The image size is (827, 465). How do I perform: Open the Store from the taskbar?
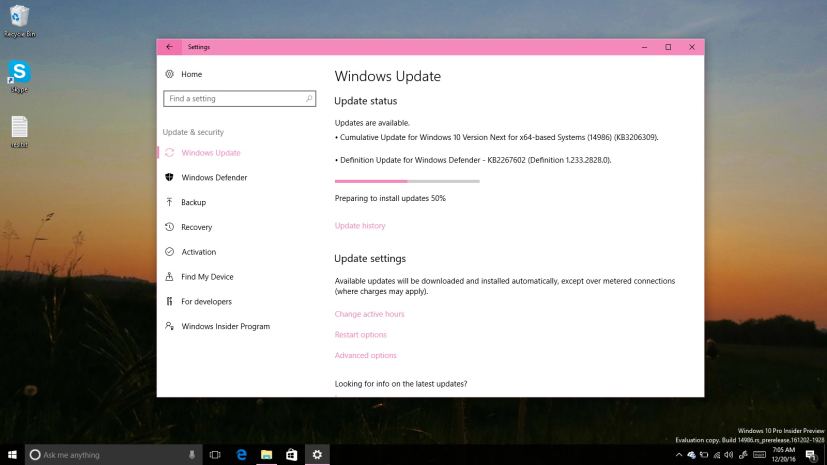click(x=292, y=454)
